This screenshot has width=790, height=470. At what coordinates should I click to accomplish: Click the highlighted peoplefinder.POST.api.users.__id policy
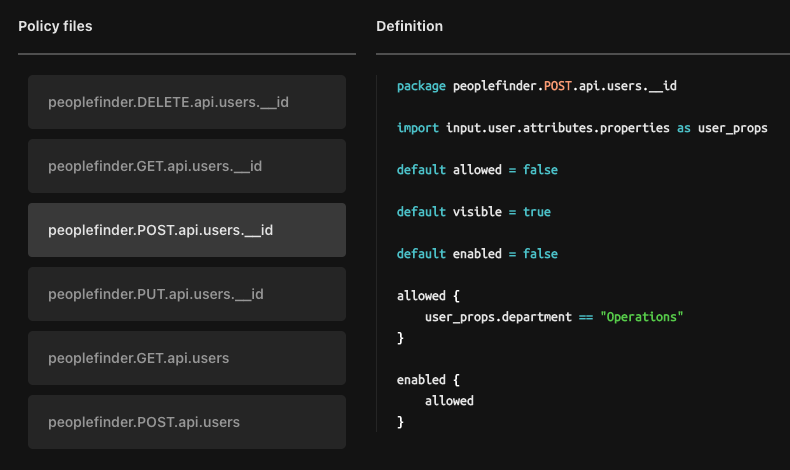(187, 230)
